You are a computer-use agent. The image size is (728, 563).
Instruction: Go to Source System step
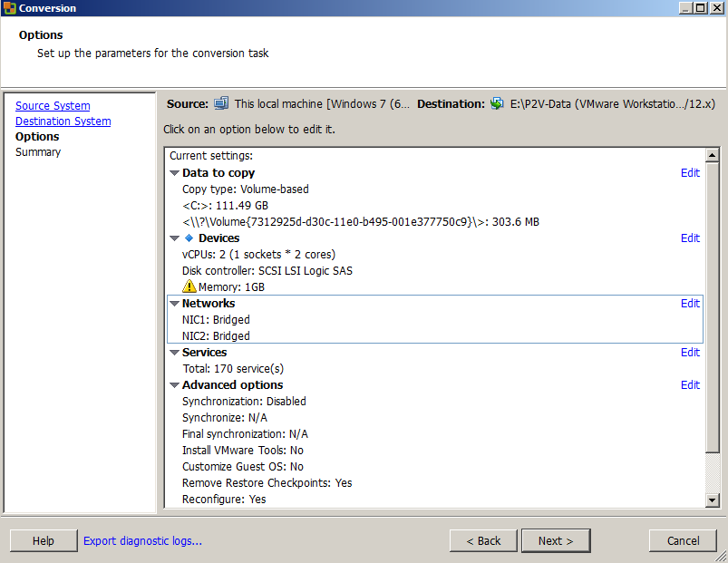53,106
